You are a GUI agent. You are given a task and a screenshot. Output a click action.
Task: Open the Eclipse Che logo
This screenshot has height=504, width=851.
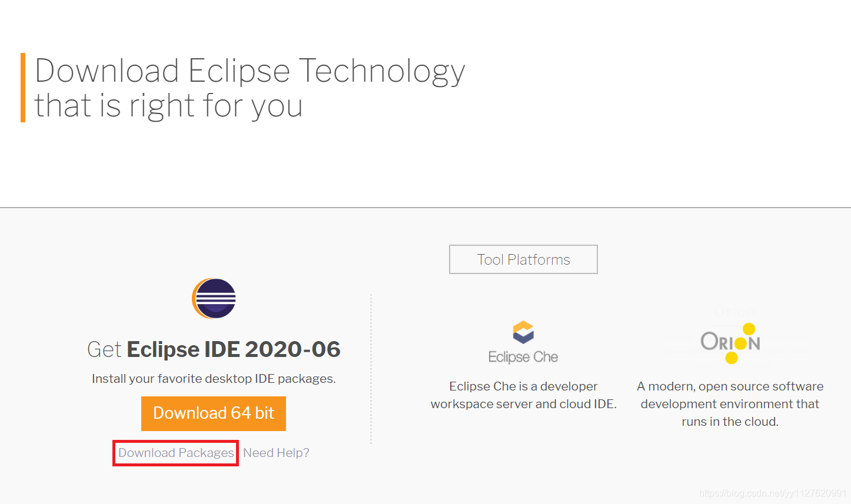coord(523,342)
